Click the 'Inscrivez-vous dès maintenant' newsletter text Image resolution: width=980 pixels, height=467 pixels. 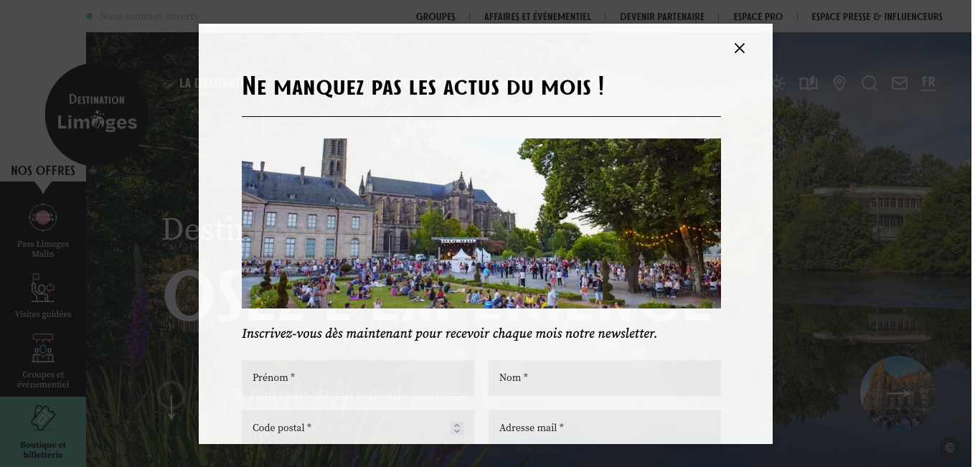[x=449, y=334]
